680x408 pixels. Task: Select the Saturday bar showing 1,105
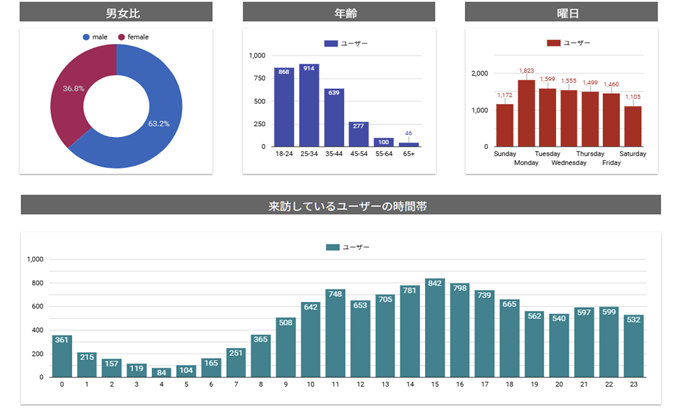[633, 126]
